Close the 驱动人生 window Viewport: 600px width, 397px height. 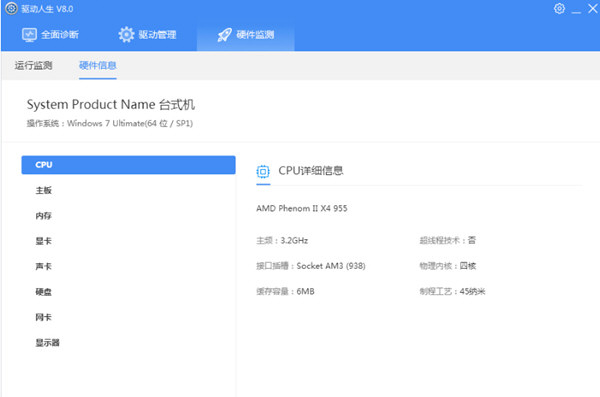(593, 8)
